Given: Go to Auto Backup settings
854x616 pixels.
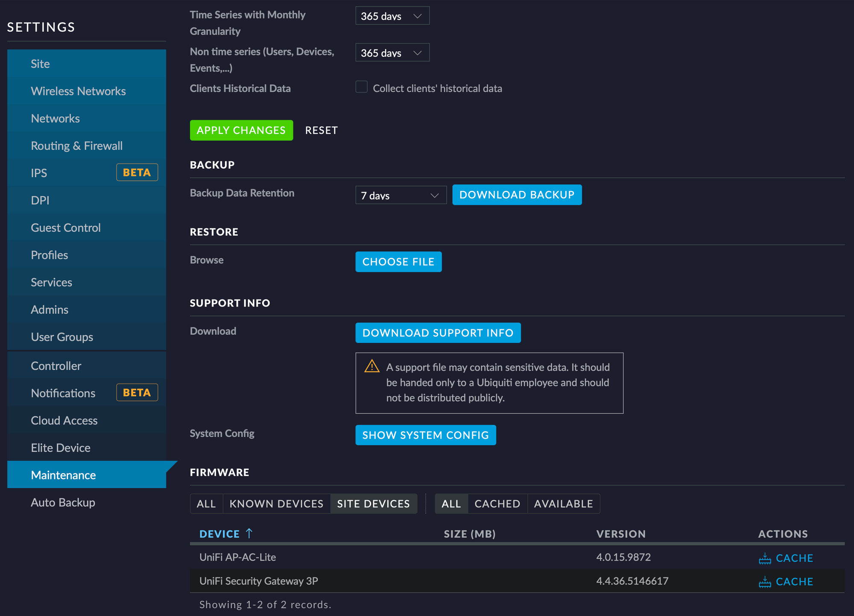Looking at the screenshot, I should (63, 502).
